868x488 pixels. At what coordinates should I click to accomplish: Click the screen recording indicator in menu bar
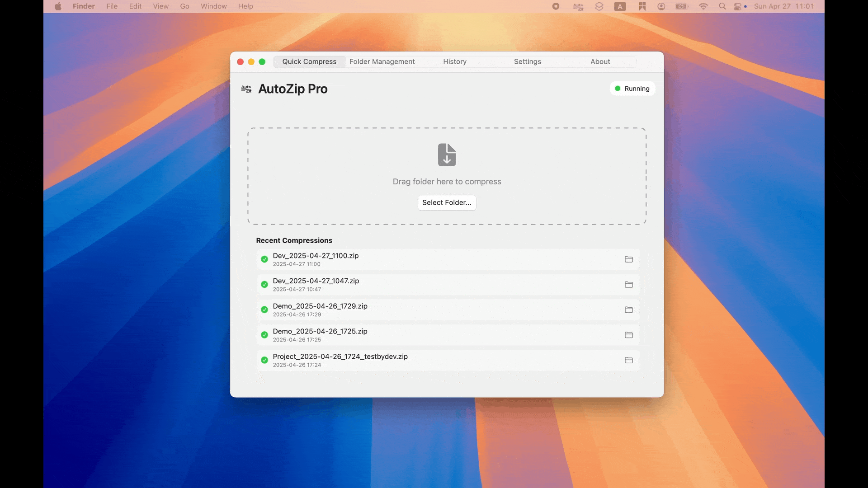coord(556,6)
